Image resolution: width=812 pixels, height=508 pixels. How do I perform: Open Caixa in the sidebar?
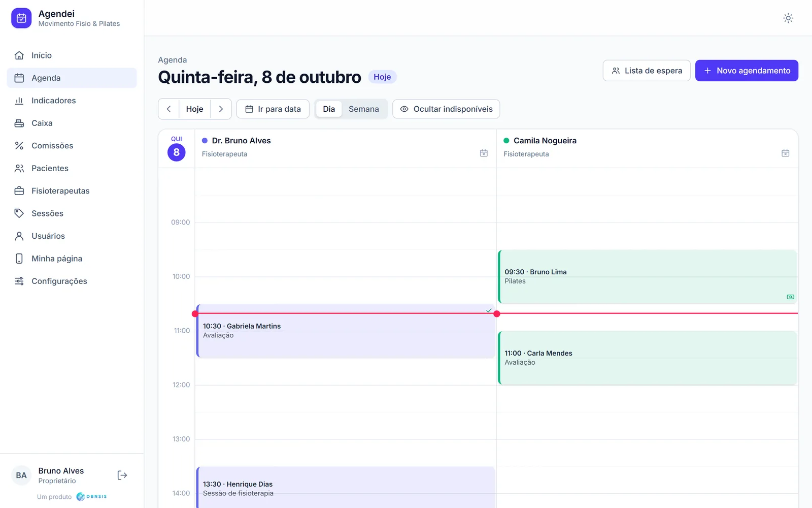[72, 123]
